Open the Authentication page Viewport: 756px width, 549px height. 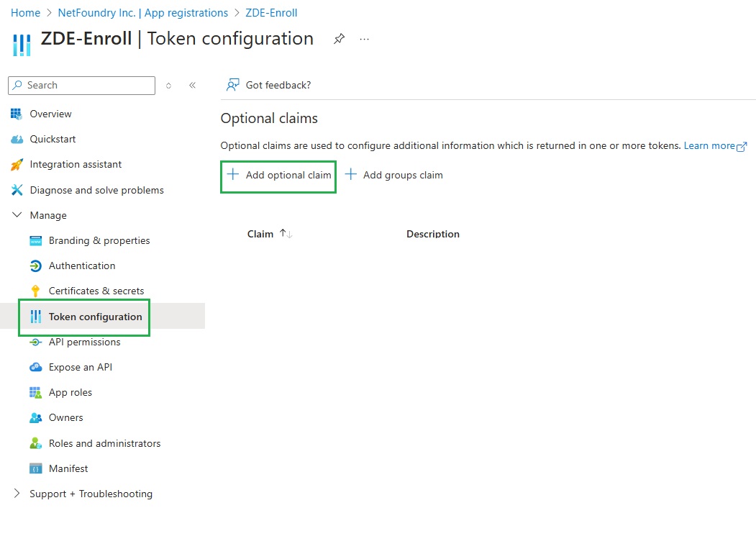click(x=82, y=266)
